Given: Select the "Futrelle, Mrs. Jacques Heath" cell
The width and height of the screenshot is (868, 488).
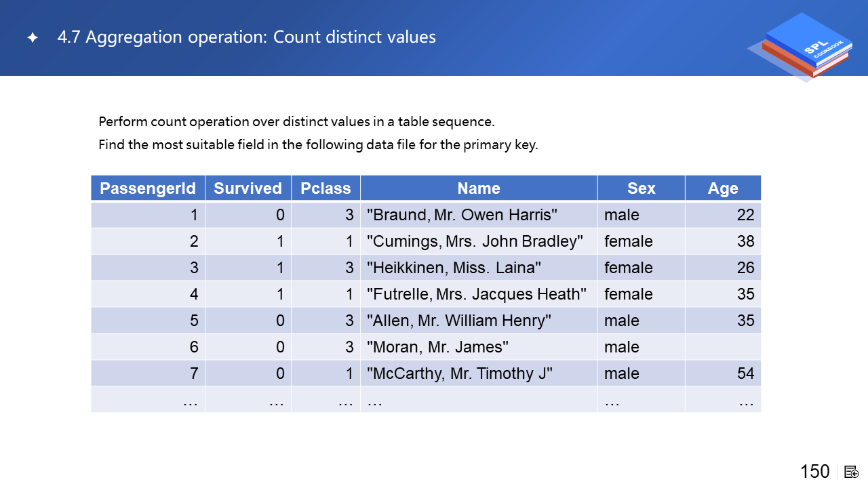Looking at the screenshot, I should coord(476,294).
